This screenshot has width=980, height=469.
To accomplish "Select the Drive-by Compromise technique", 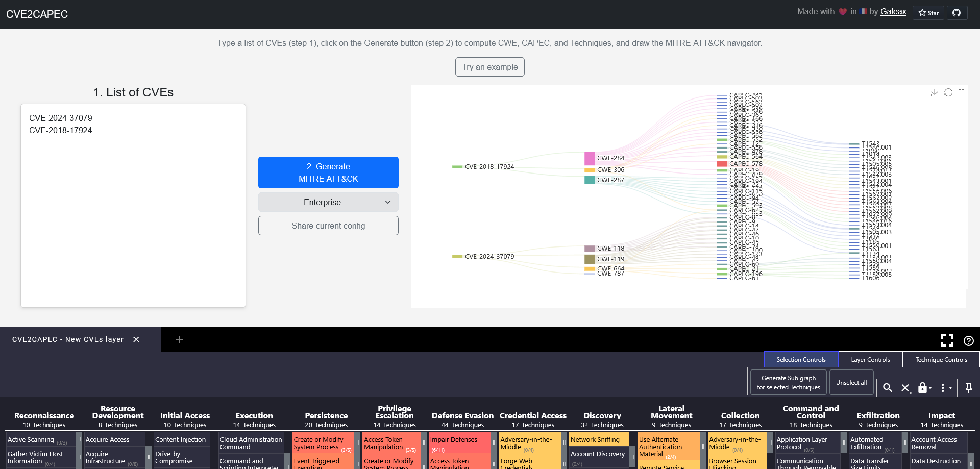I will click(x=182, y=457).
